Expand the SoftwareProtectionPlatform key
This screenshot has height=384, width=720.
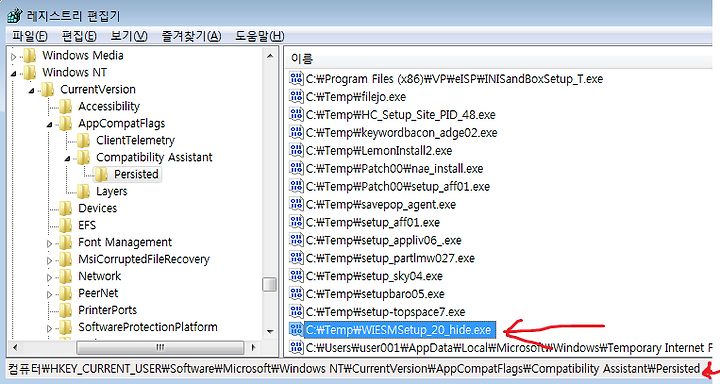tap(50, 329)
